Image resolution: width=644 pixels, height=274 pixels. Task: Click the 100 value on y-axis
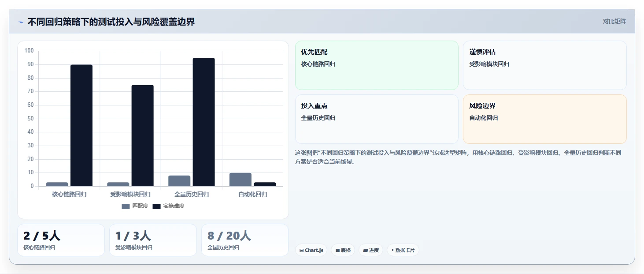29,51
